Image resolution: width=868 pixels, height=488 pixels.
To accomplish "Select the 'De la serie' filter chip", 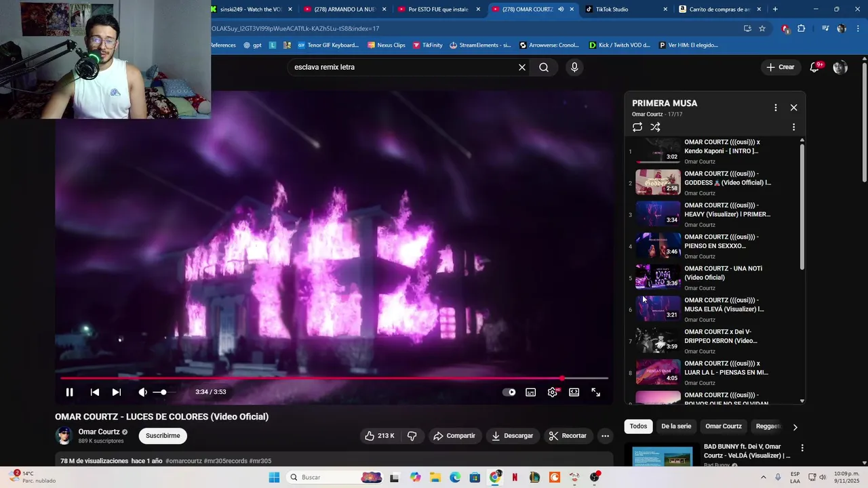I will (x=676, y=426).
